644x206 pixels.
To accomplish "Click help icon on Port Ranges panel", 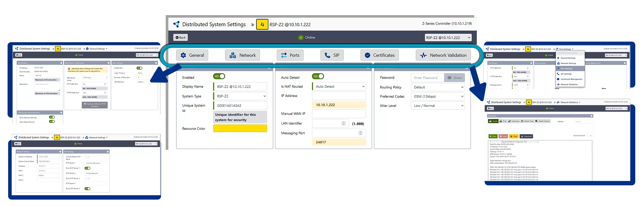I will [531, 63].
